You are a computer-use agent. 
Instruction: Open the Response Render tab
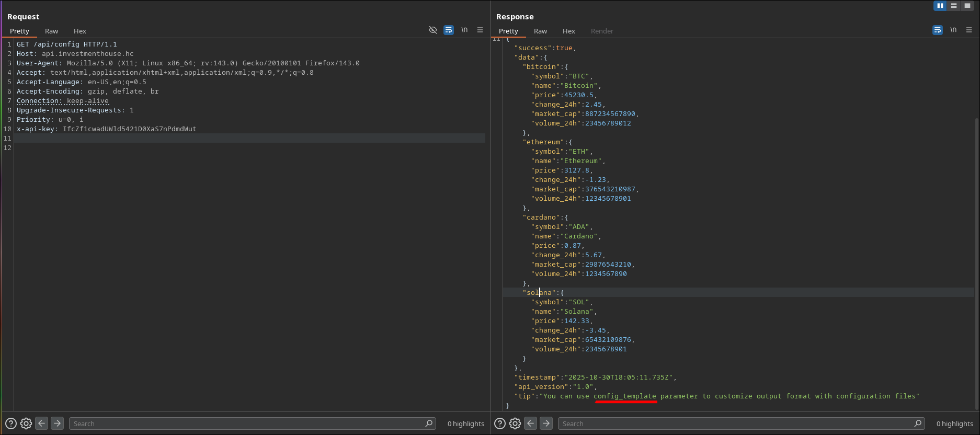pyautogui.click(x=602, y=31)
